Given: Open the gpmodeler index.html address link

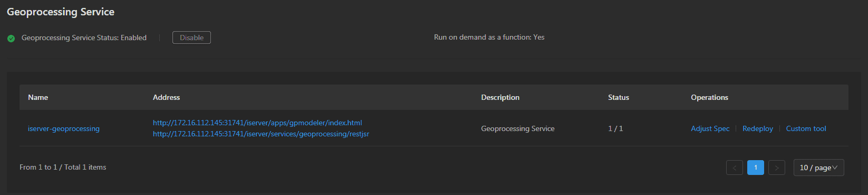Looking at the screenshot, I should pos(257,123).
